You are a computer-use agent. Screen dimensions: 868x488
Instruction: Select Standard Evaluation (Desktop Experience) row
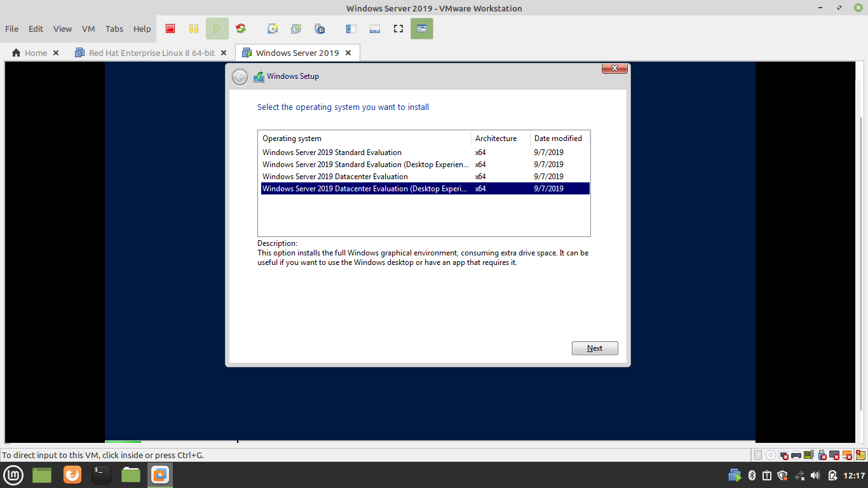coord(425,165)
